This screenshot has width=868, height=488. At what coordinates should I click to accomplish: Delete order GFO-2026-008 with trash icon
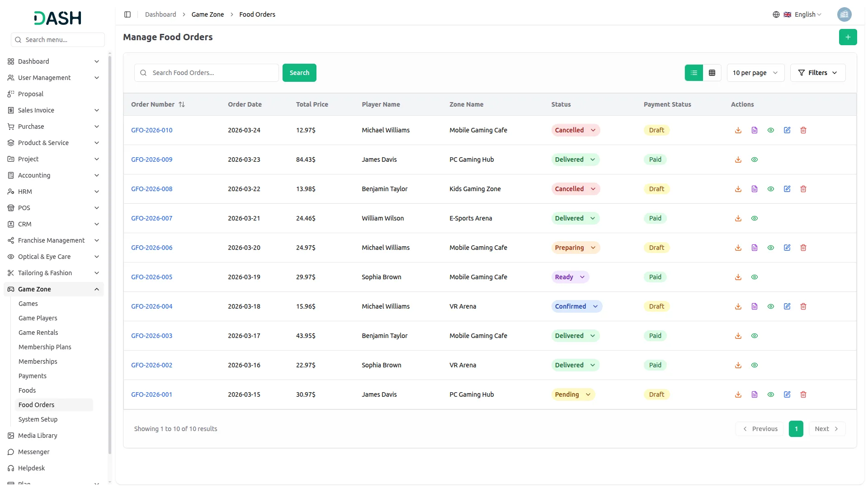(x=803, y=189)
